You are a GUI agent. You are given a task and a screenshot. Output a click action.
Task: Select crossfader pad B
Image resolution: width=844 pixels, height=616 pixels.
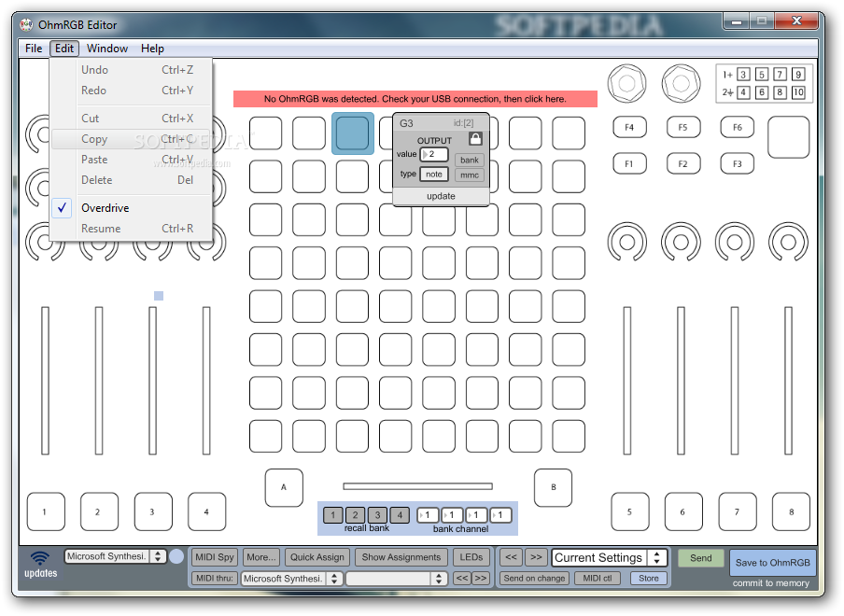[554, 487]
